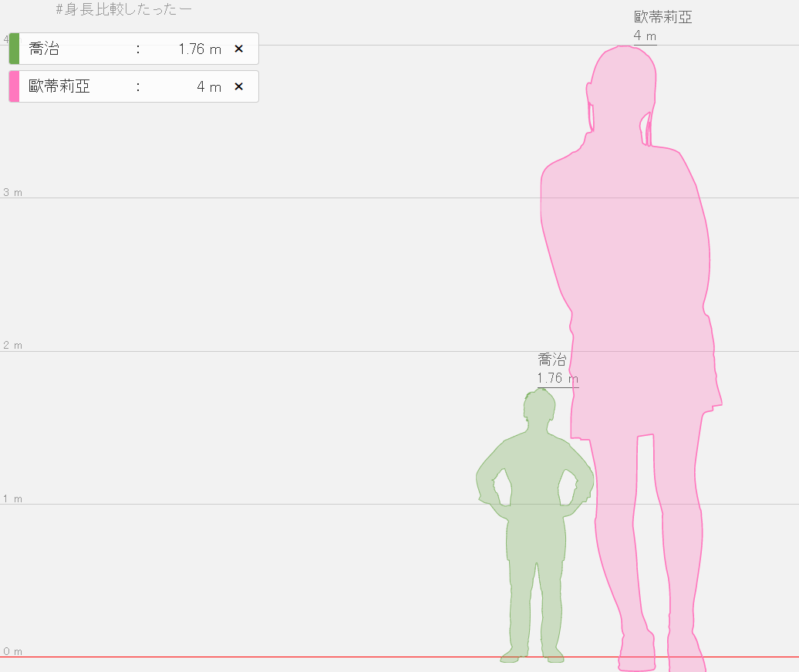Click the 喬治 name label above the green figure
This screenshot has height=672, width=799.
(551, 360)
